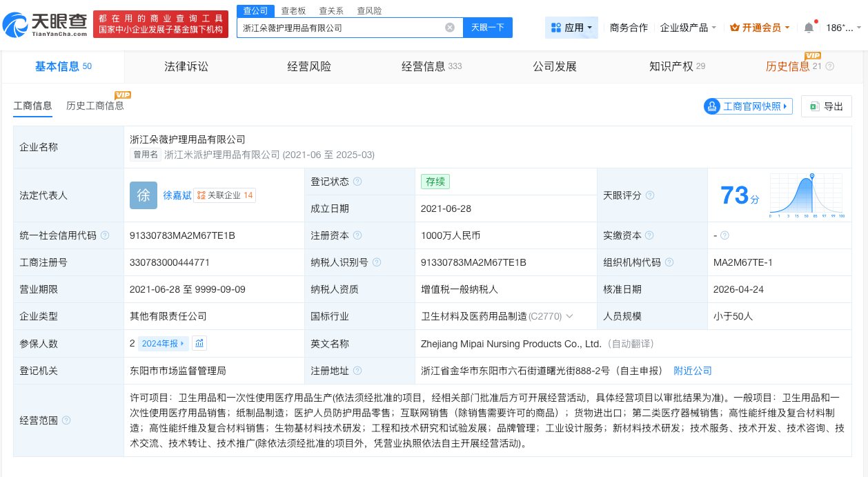The width and height of the screenshot is (868, 477).
Task: Click legal representative 徐嘉斌 name link
Action: (x=178, y=195)
